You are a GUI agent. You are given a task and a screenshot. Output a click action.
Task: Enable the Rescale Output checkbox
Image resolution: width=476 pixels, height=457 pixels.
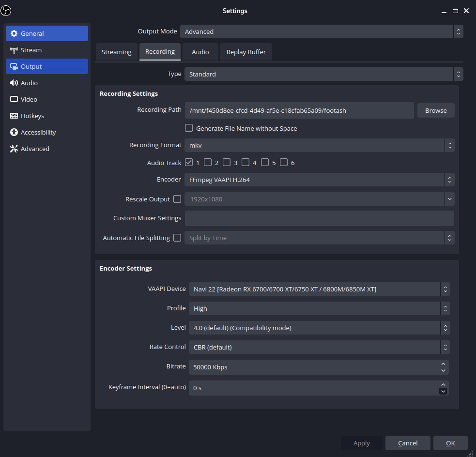tap(177, 199)
